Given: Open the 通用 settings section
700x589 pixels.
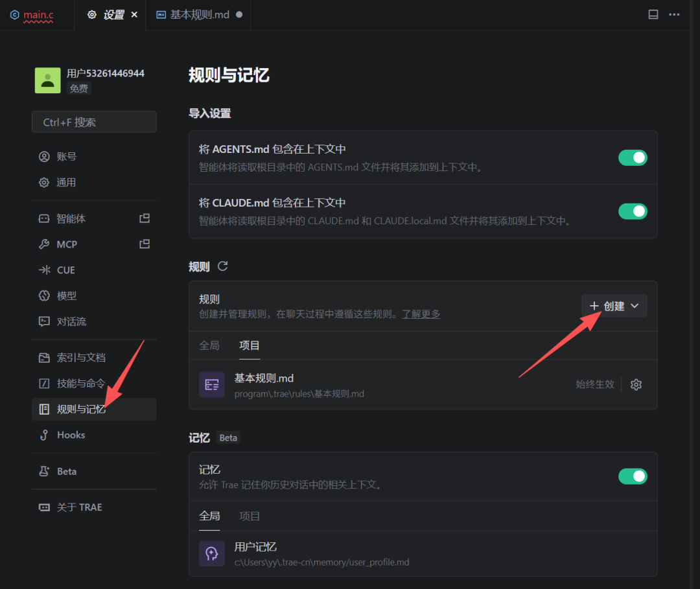Looking at the screenshot, I should (x=94, y=183).
